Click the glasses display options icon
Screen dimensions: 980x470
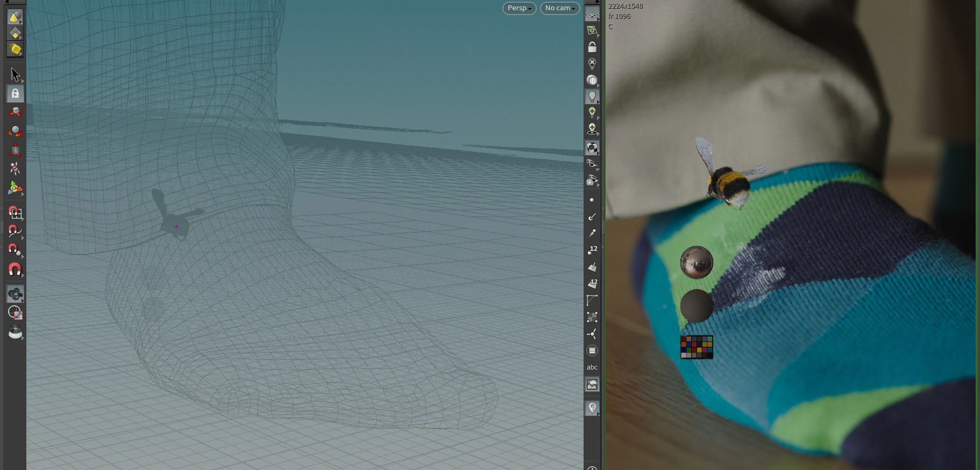pyautogui.click(x=592, y=163)
